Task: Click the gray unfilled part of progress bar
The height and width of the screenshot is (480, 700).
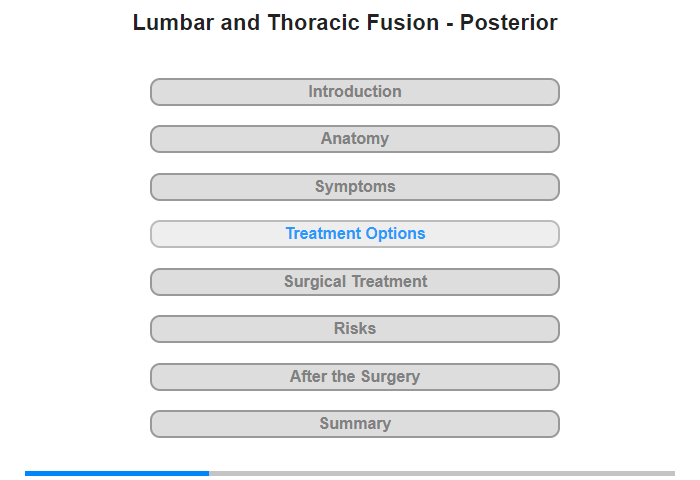Action: pyautogui.click(x=442, y=473)
